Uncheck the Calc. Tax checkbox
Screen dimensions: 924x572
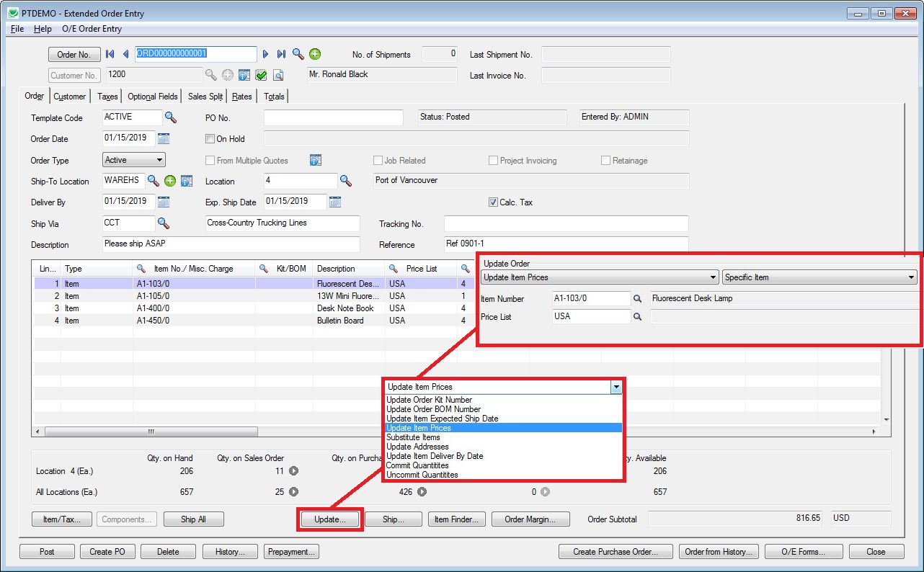(x=493, y=202)
